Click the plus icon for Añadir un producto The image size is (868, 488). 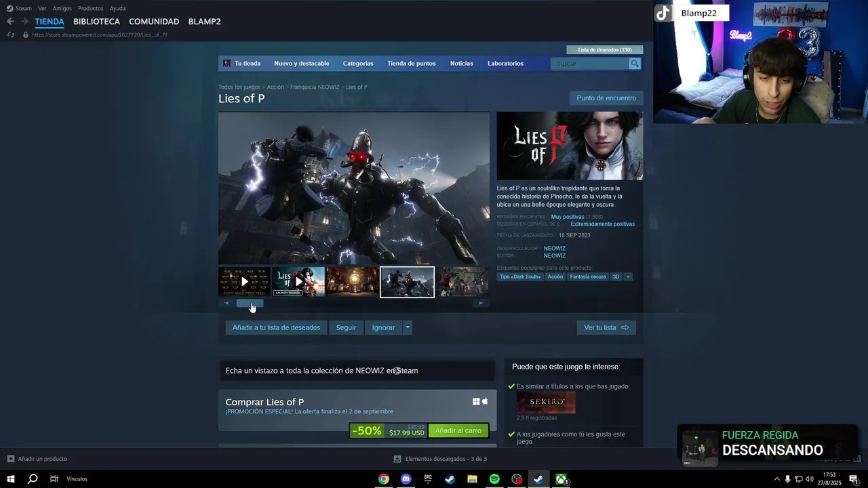[10, 459]
